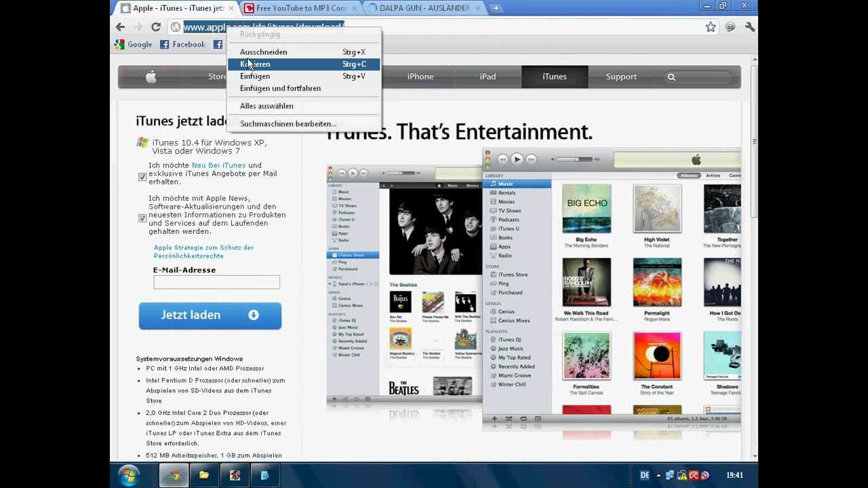Open Apple Strategie zum Schutz der Persönlichkeitsrechte link

pyautogui.click(x=203, y=251)
